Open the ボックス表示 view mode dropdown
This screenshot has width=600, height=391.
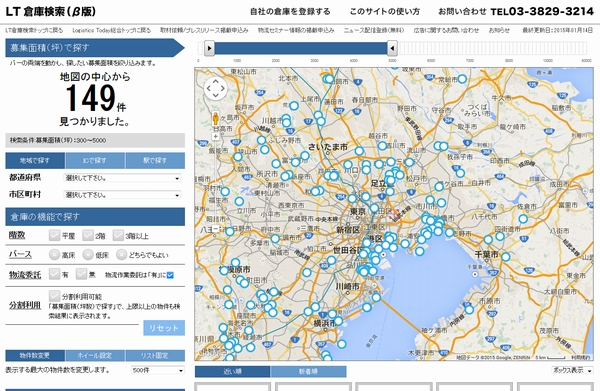point(572,370)
